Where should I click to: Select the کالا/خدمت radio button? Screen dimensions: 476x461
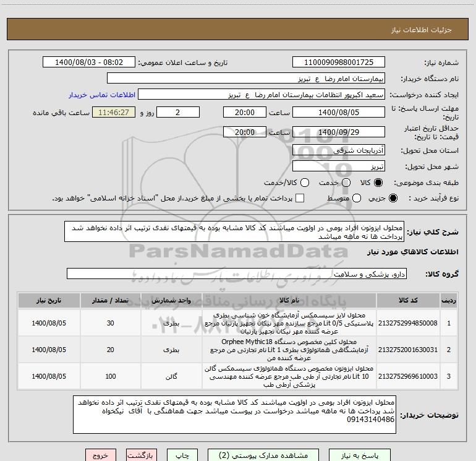tap(305, 183)
